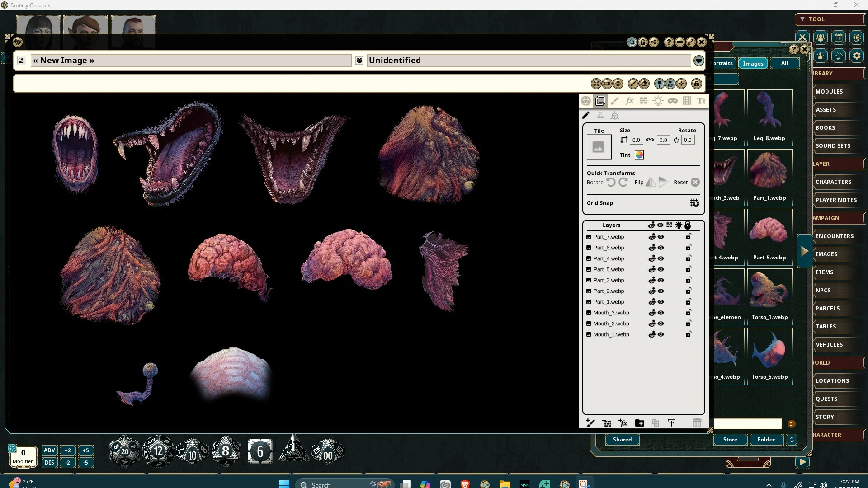Activate the Grid Snap tool icon
868x488 pixels.
(x=694, y=203)
